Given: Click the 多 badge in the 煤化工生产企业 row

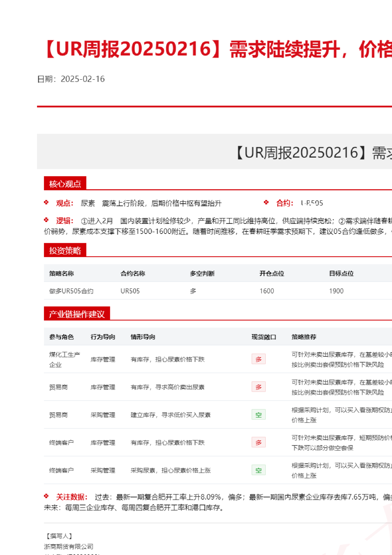Looking at the screenshot, I should [258, 359].
